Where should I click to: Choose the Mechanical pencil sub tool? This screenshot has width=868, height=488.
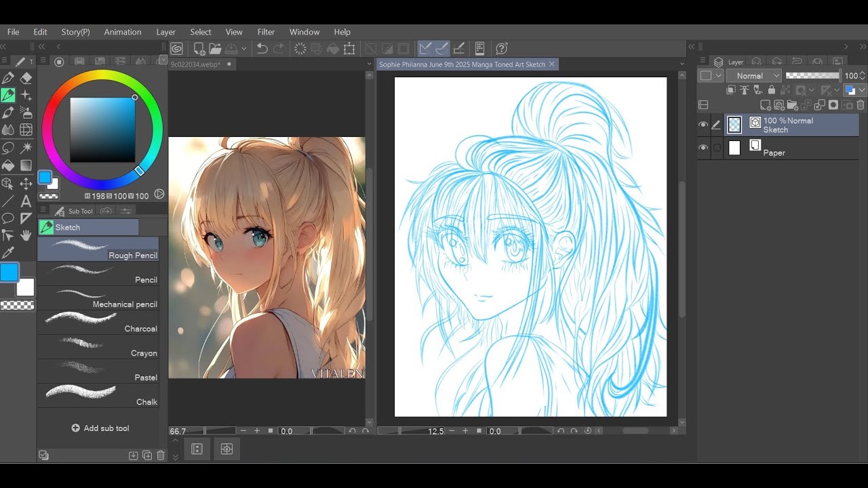(98, 298)
